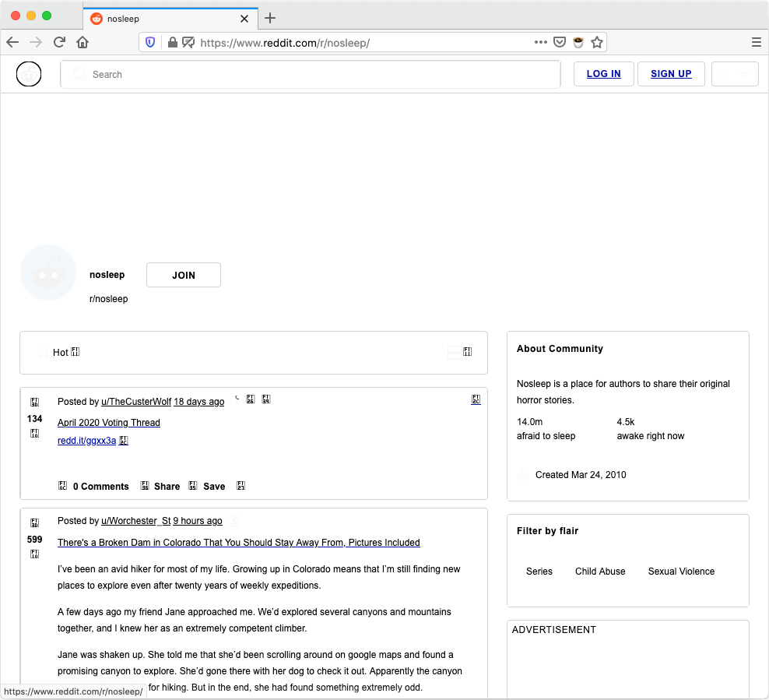Click the save icon beside Save
Screen dimensions: 769x700
[193, 486]
